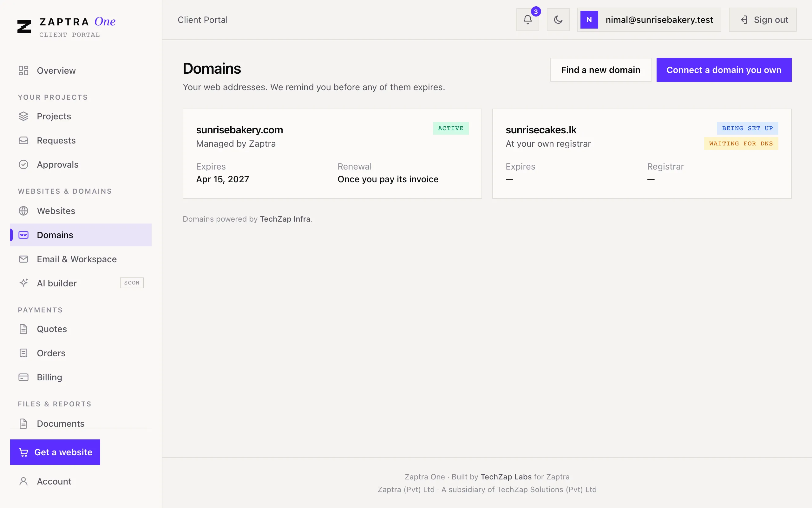Image resolution: width=812 pixels, height=508 pixels.
Task: Click the Projects layers icon
Action: pyautogui.click(x=23, y=116)
